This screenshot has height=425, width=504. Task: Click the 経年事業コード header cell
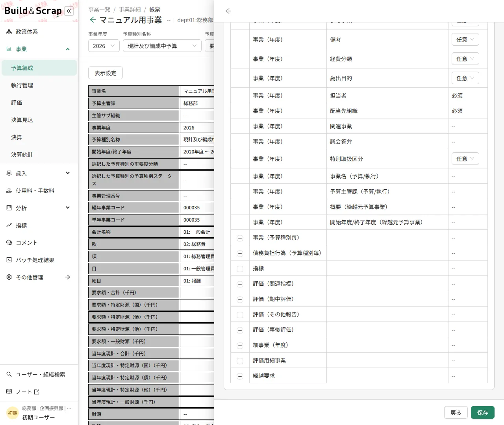(134, 208)
